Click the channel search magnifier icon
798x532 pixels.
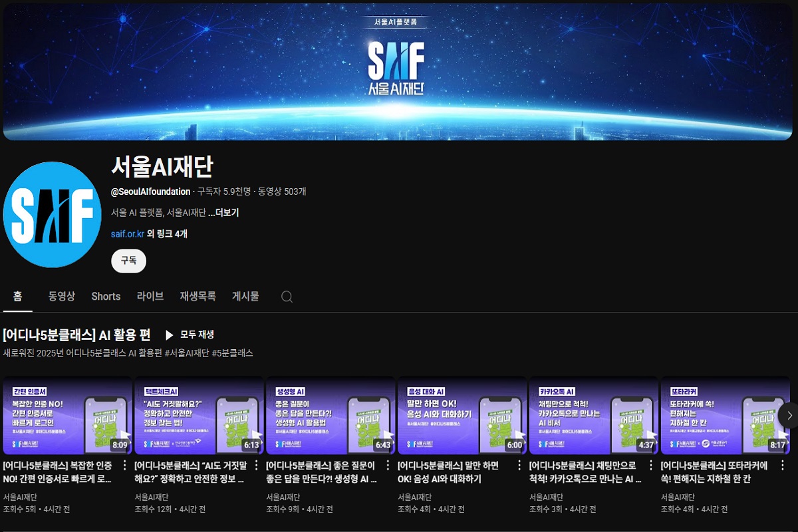(287, 297)
